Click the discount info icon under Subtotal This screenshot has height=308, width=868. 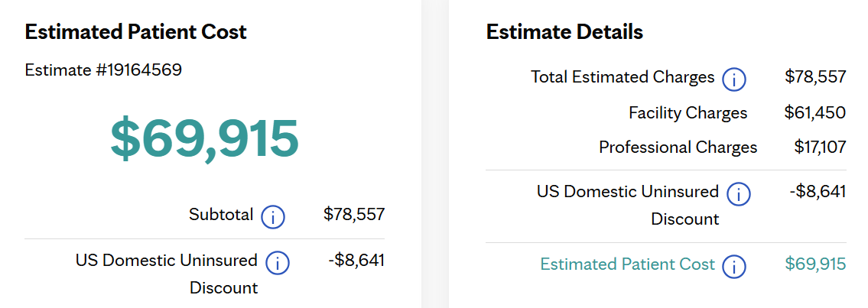[x=277, y=263]
